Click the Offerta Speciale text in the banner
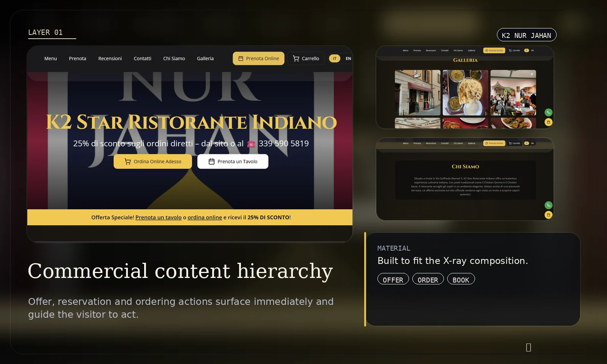Viewport: 607px width, 364px height. tap(113, 217)
